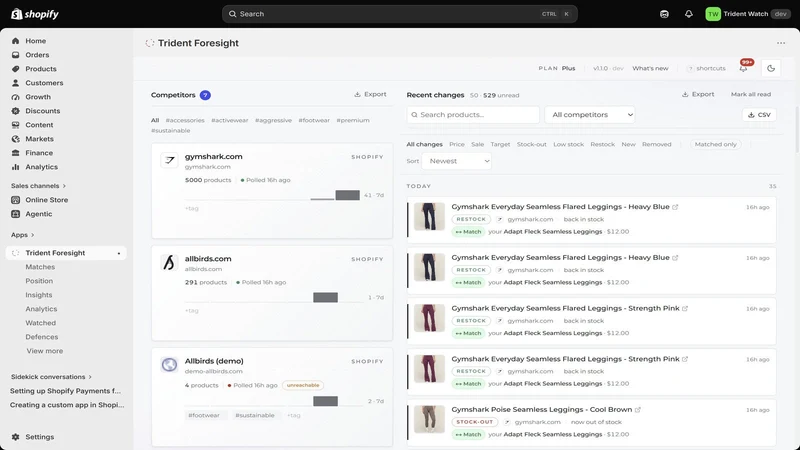800x450 pixels.
Task: Select the Removed tab
Action: coord(657,144)
